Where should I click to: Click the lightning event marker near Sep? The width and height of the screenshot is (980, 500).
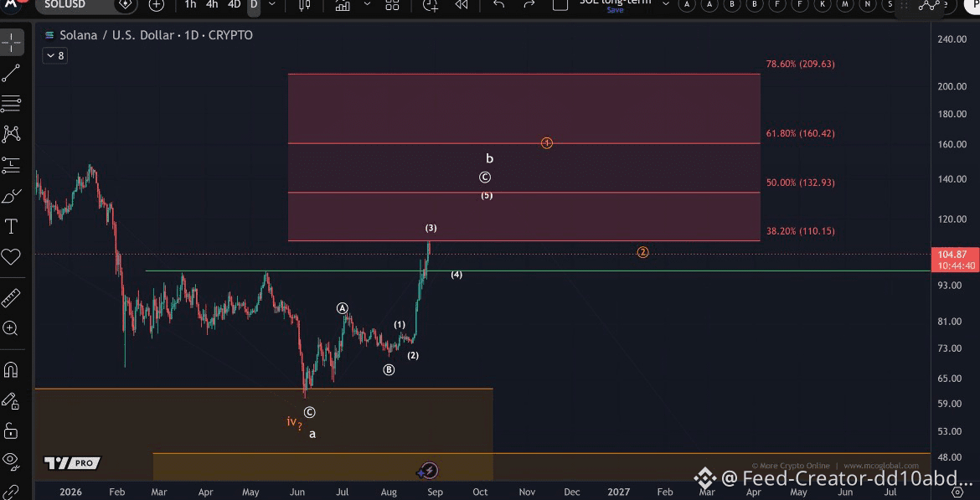[x=429, y=471]
